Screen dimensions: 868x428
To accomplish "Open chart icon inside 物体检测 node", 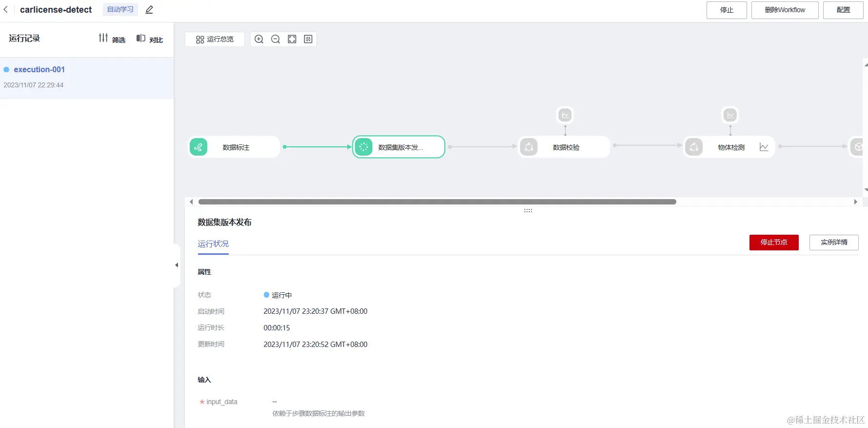I will [764, 147].
